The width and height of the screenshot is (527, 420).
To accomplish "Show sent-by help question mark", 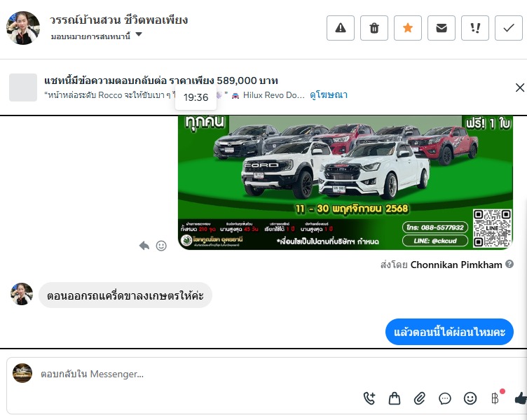I will (x=509, y=264).
